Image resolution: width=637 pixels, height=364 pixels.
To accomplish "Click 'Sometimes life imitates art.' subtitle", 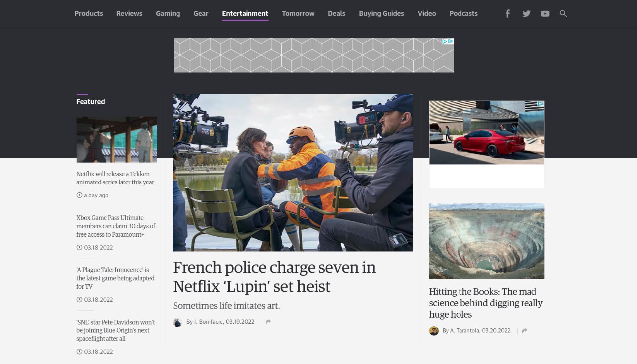I will coord(226,306).
